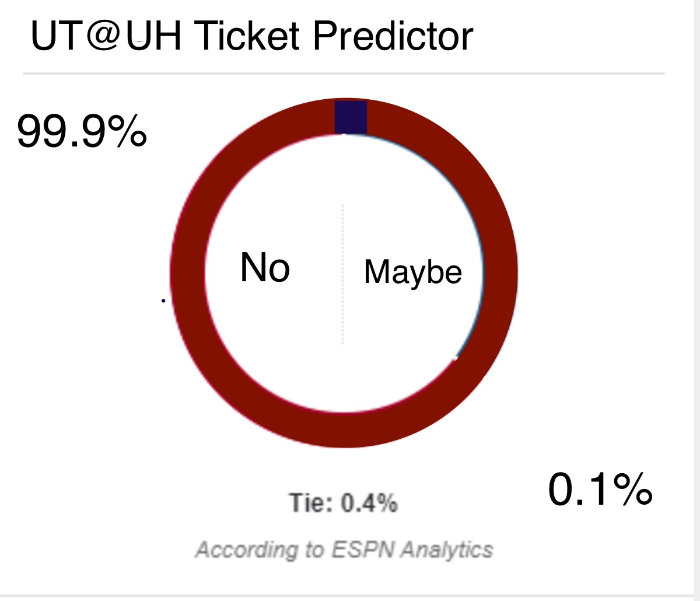Viewport: 700px width, 601px height.
Task: Click the dark blue segment of the donut chart
Action: [x=351, y=117]
